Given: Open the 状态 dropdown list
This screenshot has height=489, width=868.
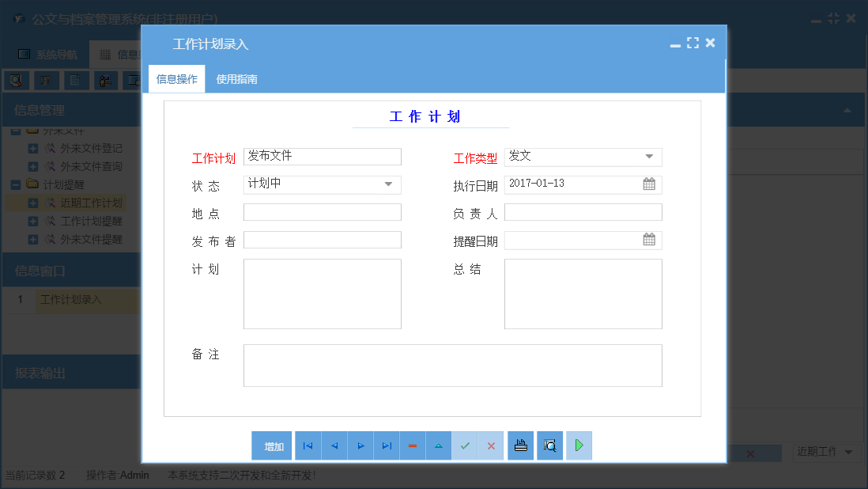Looking at the screenshot, I should pos(390,184).
